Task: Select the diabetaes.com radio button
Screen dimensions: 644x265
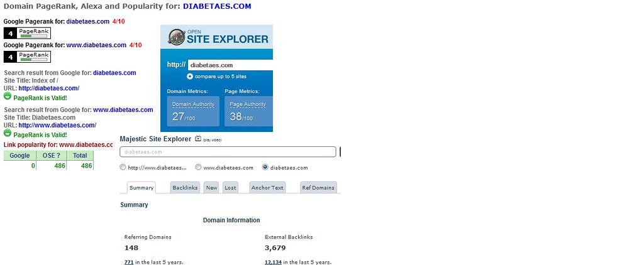Action: click(265, 168)
